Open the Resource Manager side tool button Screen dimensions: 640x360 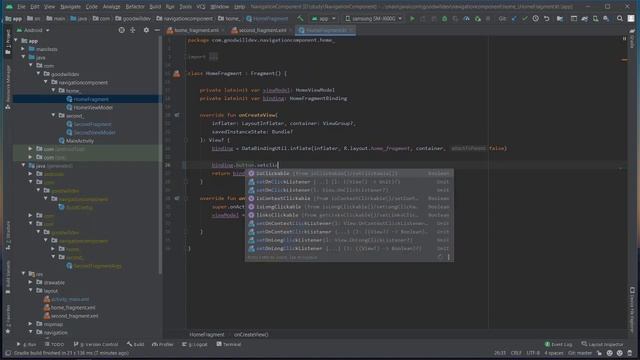(8, 86)
